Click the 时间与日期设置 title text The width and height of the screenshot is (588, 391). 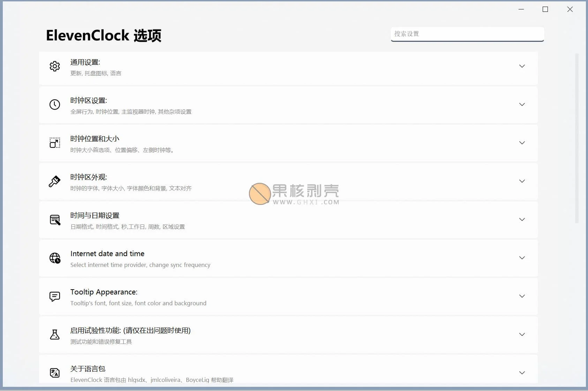(x=95, y=216)
